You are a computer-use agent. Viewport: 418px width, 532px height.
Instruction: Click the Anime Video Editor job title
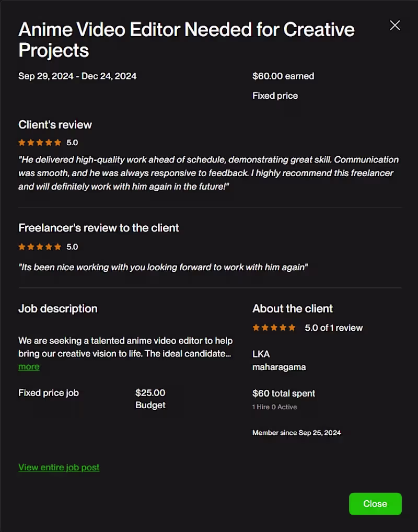tap(187, 40)
